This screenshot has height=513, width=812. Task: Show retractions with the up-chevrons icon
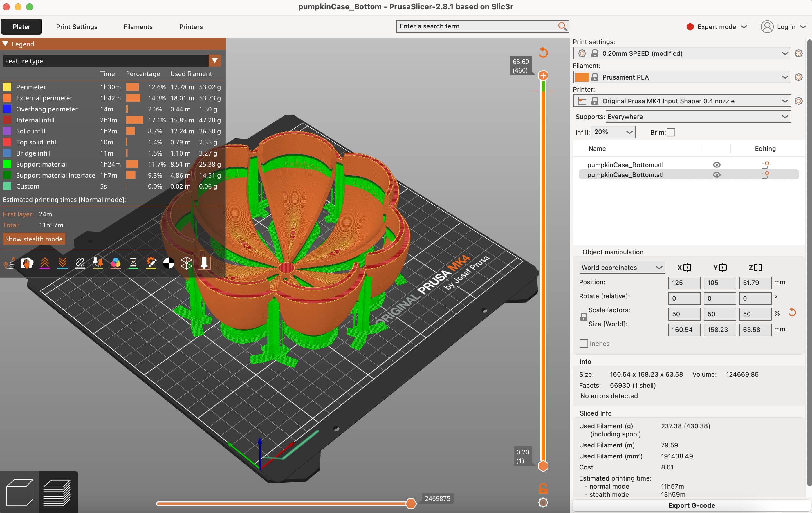[45, 263]
